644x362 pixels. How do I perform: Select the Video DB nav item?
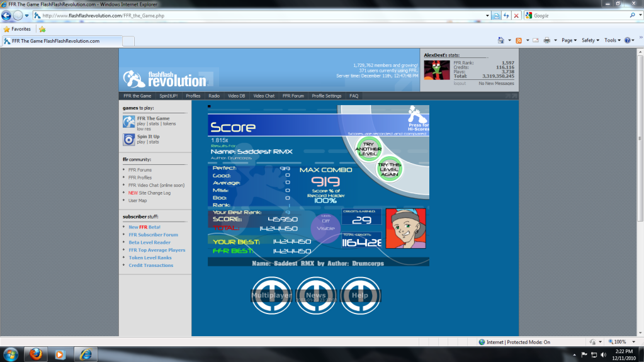click(236, 96)
